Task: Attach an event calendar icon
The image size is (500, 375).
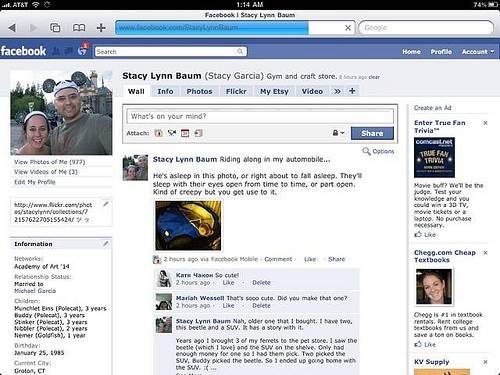Action: (185, 133)
